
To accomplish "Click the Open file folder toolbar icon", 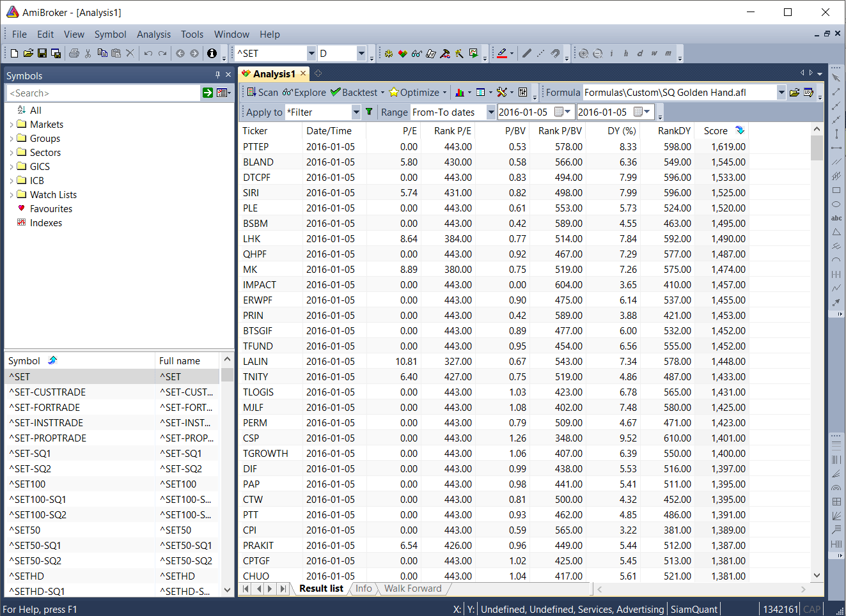I will click(28, 54).
